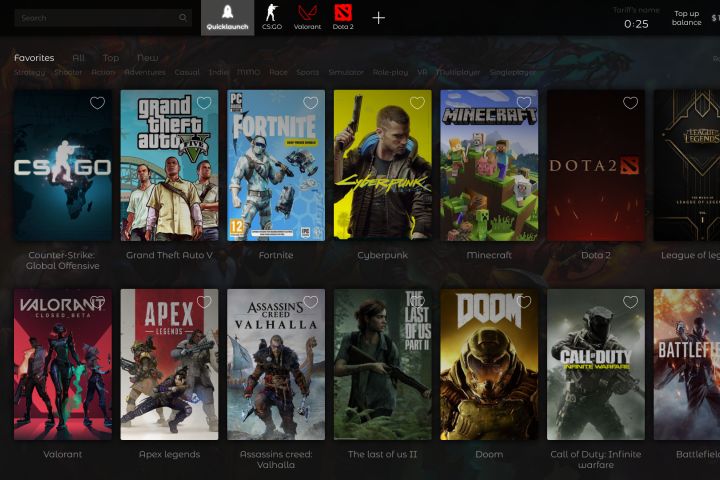This screenshot has height=480, width=720.
Task: Filter by Sports genre
Action: tap(308, 72)
